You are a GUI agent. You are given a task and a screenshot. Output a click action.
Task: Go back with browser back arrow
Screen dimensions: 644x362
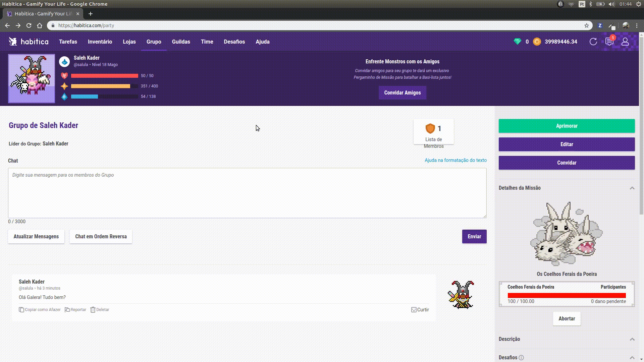click(x=7, y=25)
